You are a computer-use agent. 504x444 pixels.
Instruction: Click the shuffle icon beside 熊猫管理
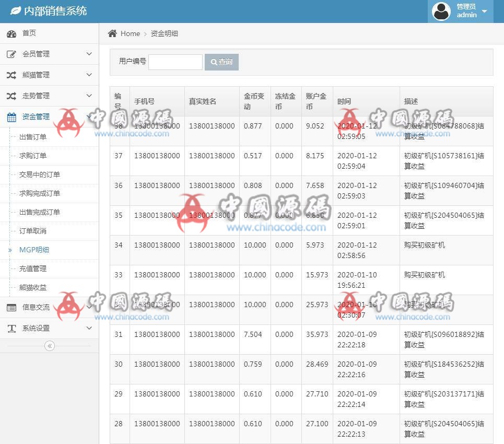point(11,75)
